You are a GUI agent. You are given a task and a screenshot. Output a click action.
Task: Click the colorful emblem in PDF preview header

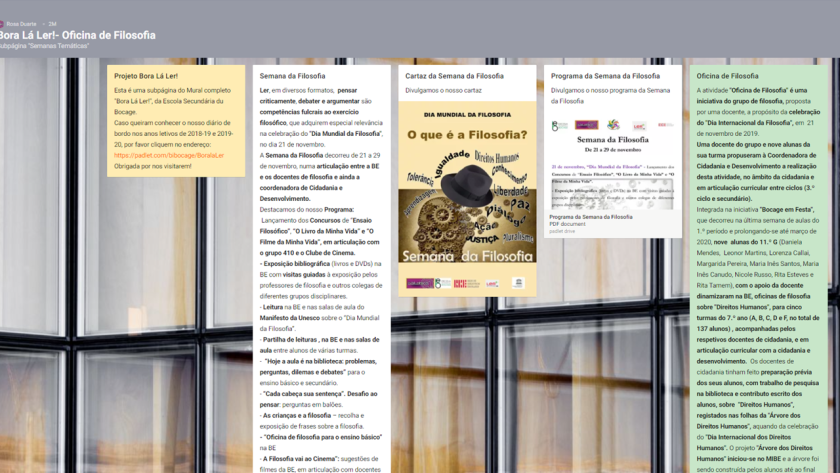[x=613, y=125]
